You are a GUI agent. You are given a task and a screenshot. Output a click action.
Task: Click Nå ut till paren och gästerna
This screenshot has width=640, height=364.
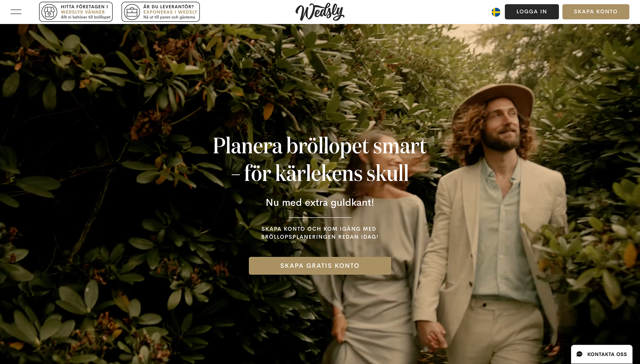point(169,17)
